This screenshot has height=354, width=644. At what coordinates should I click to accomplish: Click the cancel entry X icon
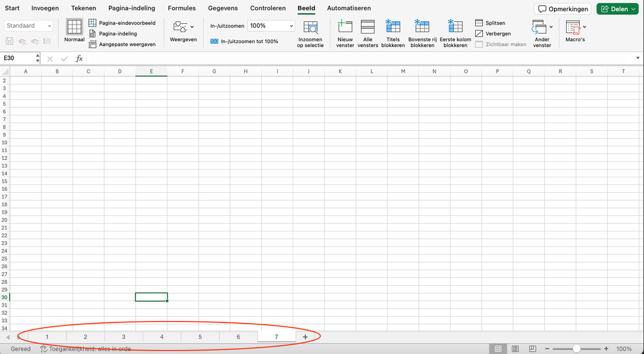50,59
